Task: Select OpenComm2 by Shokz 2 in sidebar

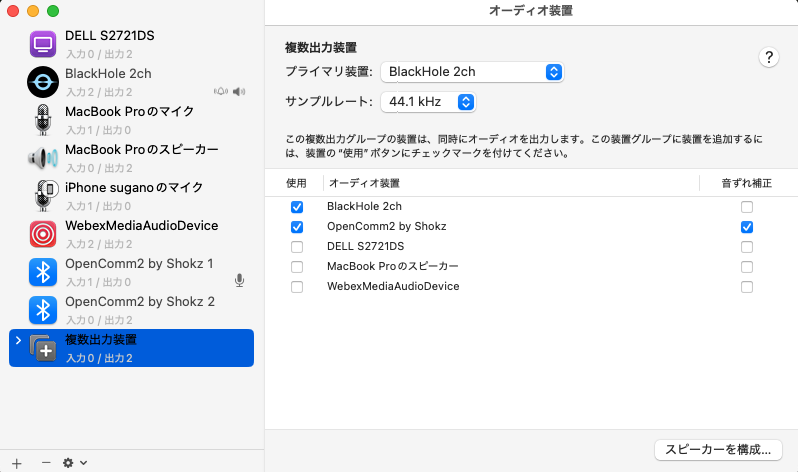Action: pos(131,310)
